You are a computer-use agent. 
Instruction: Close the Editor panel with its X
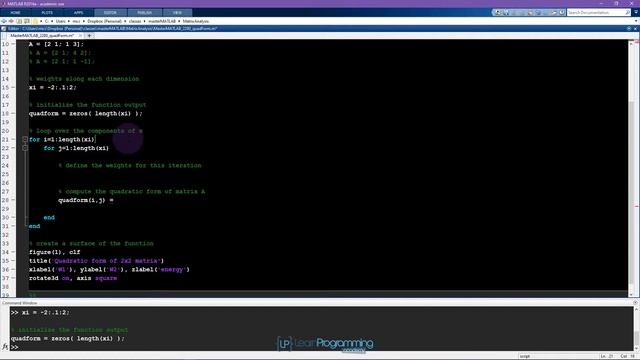pos(636,29)
